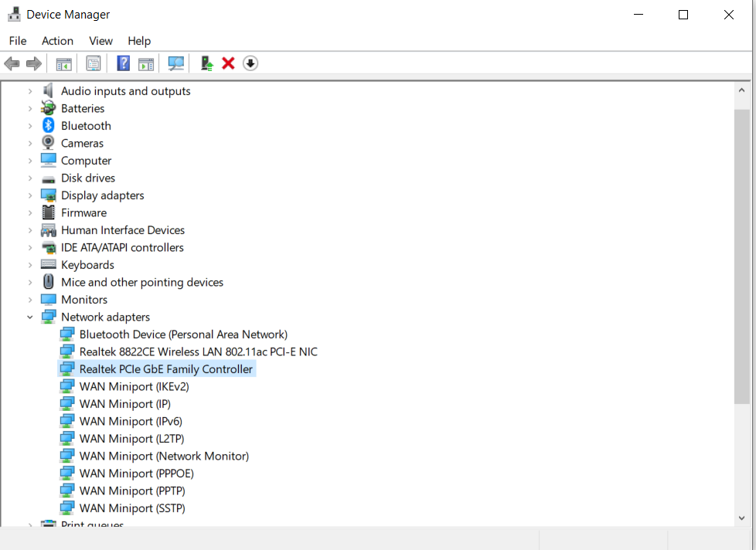This screenshot has height=550, width=756.
Task: Collapse the Network adapters chevron
Action: click(x=30, y=317)
